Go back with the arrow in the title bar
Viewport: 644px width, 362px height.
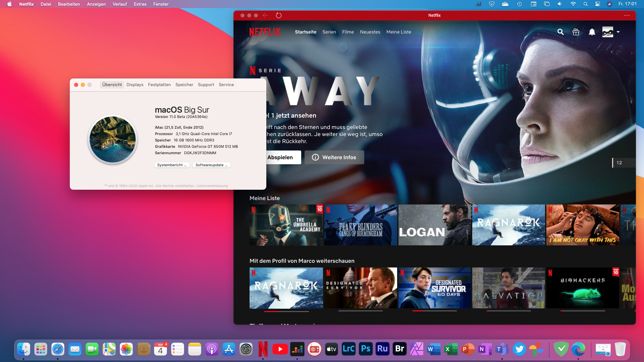point(265,15)
